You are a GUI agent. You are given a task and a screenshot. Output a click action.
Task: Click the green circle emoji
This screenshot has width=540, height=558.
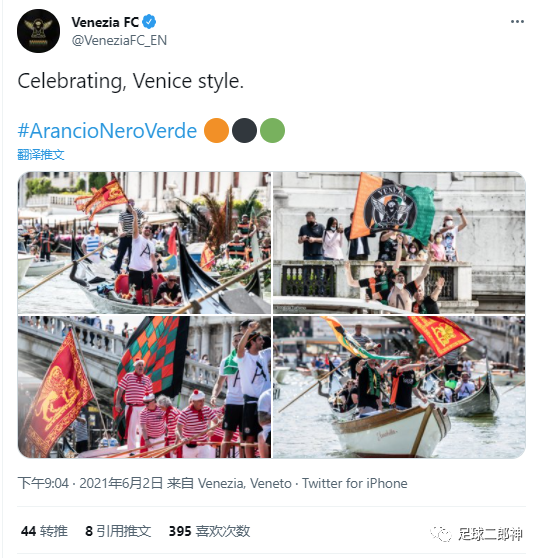272,131
